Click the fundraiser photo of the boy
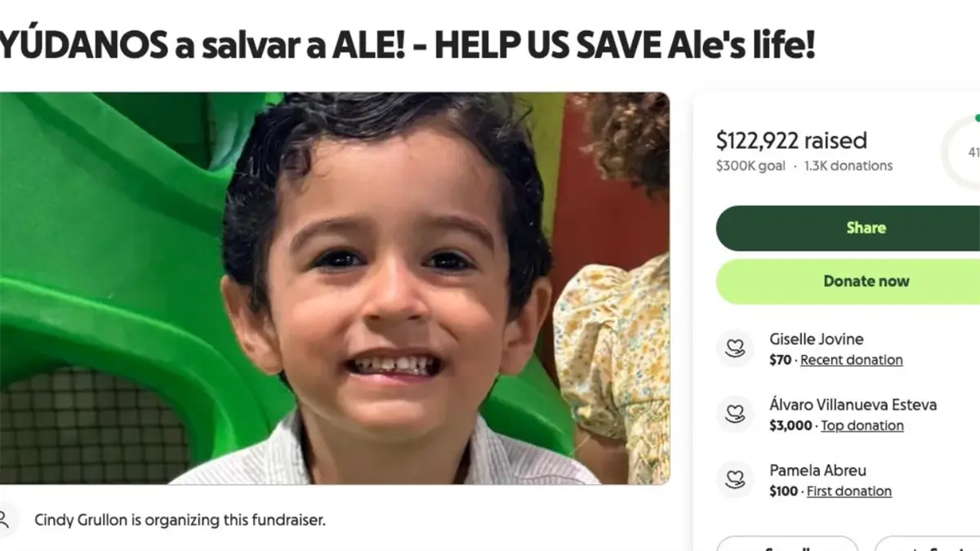Viewport: 980px width, 551px height. (335, 288)
